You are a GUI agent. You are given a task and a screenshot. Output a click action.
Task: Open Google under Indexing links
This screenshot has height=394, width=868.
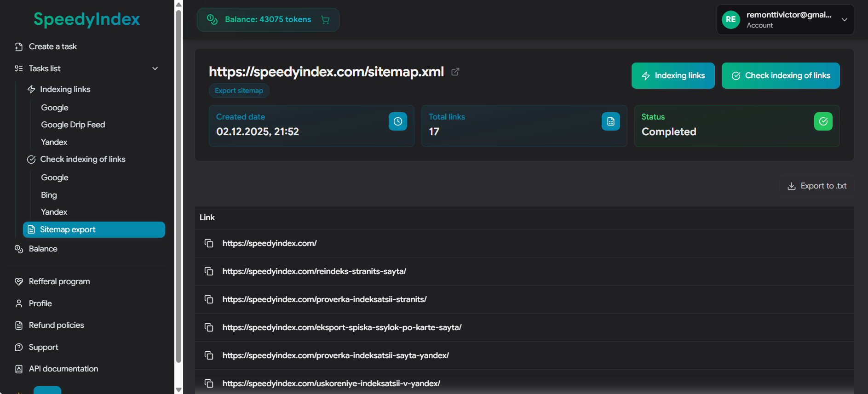[x=55, y=108]
